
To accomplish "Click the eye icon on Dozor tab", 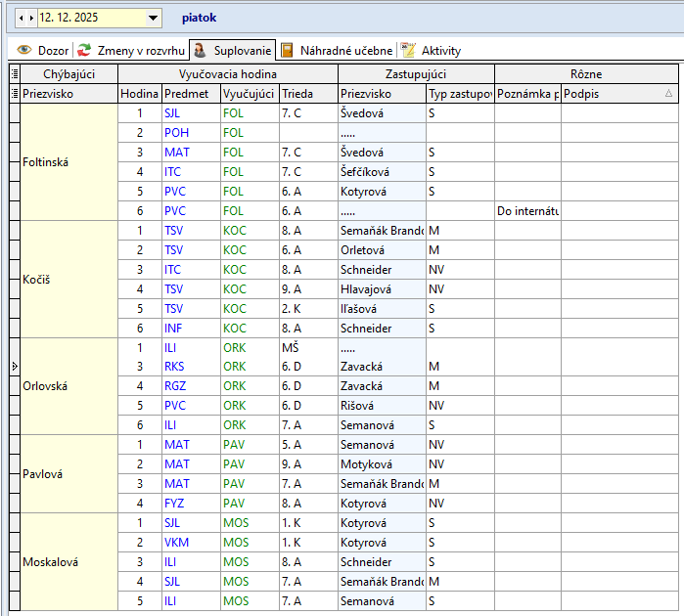I will pyautogui.click(x=23, y=50).
